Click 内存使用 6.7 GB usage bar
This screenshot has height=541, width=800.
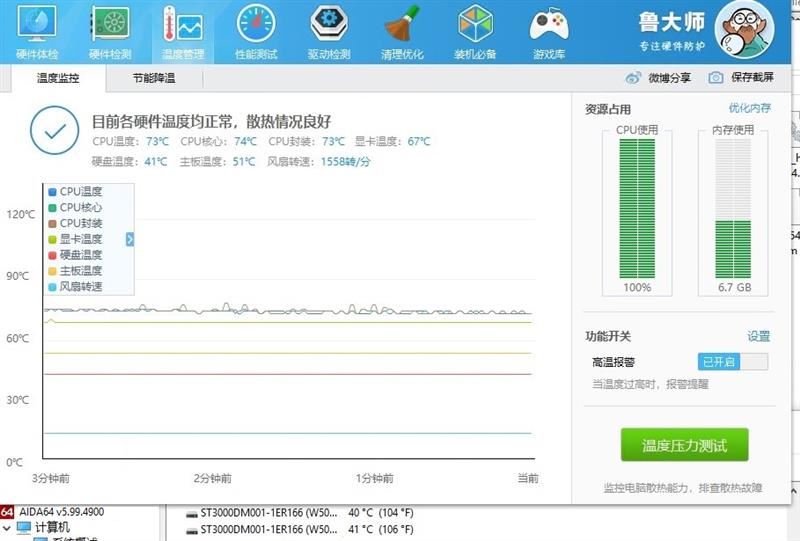point(733,210)
